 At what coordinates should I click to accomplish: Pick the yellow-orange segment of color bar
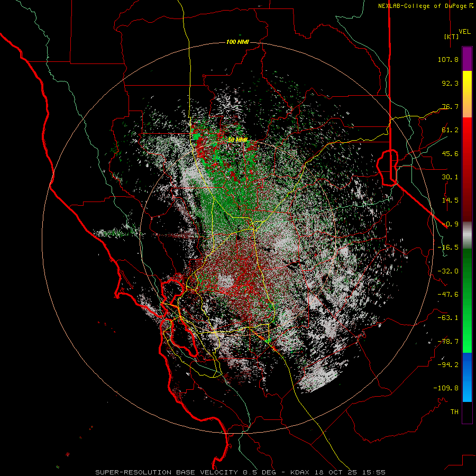click(x=467, y=94)
